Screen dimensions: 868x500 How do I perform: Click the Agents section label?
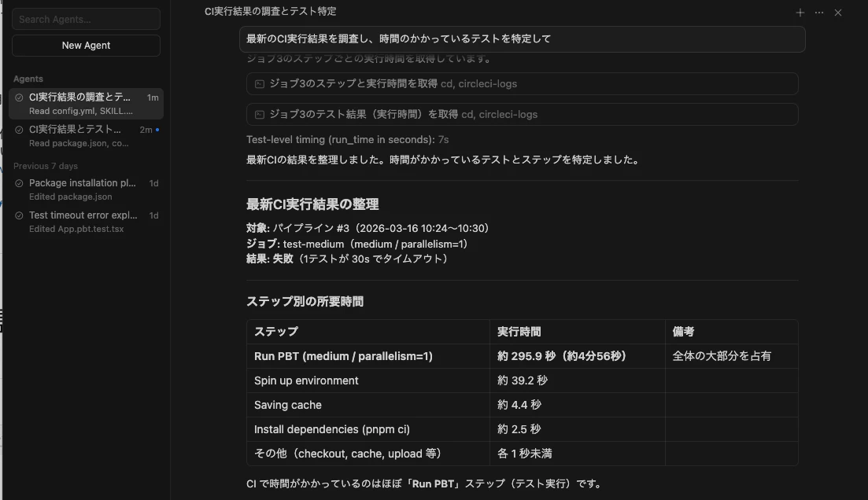pyautogui.click(x=28, y=79)
